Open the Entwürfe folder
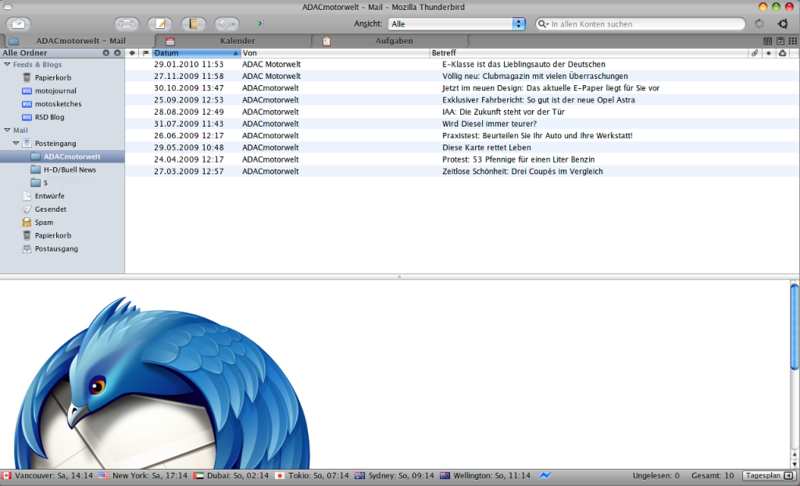 pos(49,196)
